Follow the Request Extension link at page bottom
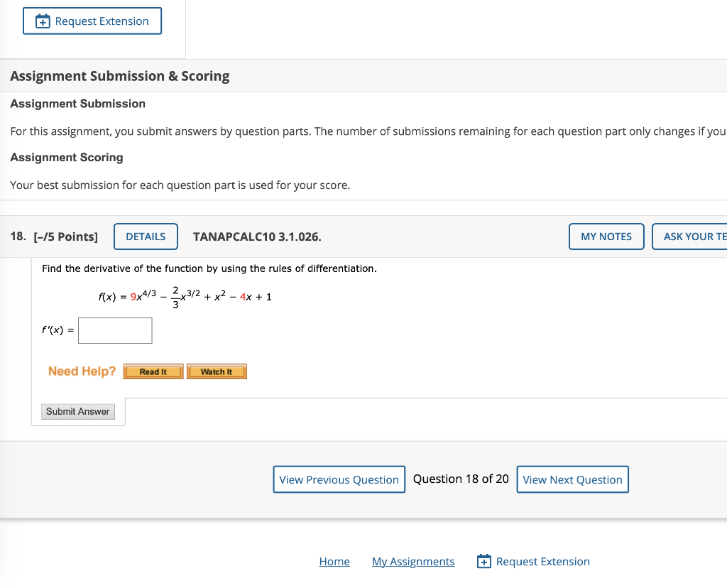This screenshot has height=588, width=727. pos(542,561)
